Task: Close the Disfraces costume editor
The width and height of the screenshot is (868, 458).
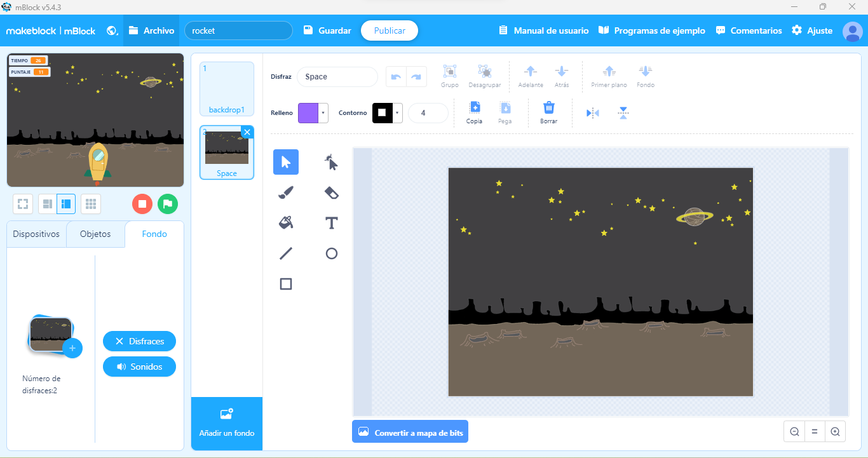Action: (139, 341)
